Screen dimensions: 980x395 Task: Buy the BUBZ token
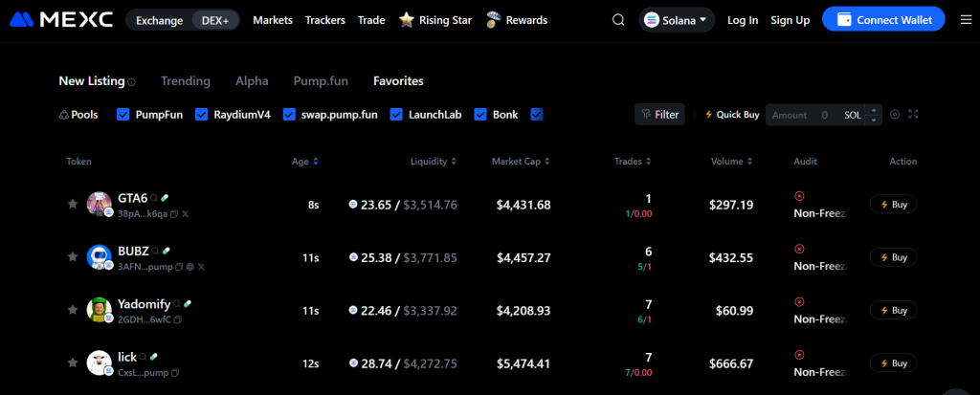pos(894,257)
